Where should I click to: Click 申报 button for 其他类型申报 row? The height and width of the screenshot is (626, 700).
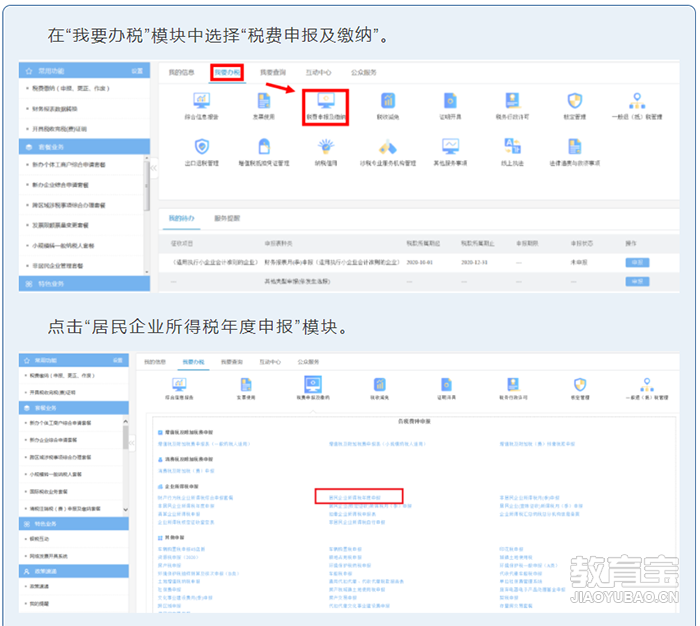(x=637, y=281)
